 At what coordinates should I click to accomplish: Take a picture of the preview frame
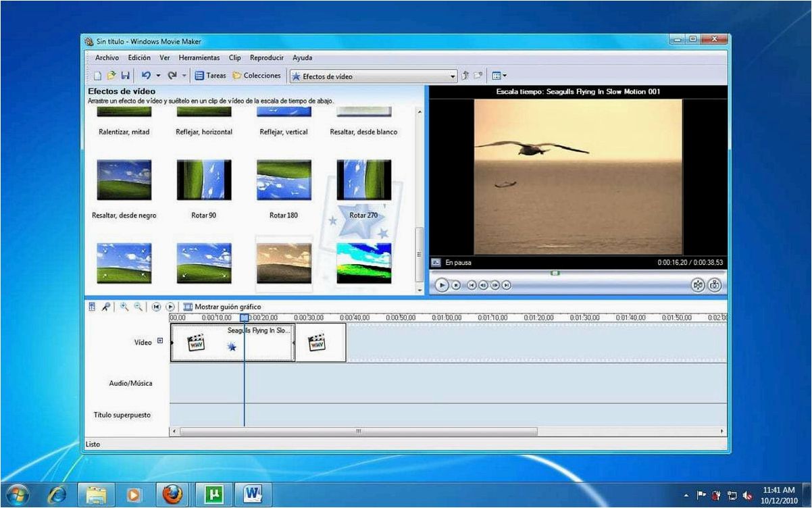715,285
